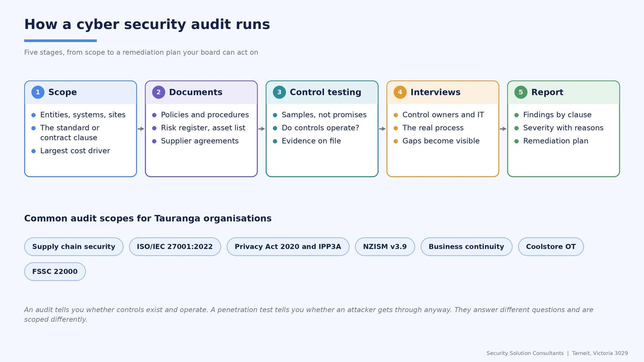644x362 pixels.
Task: Click the Report stage heading
Action: 547,92
